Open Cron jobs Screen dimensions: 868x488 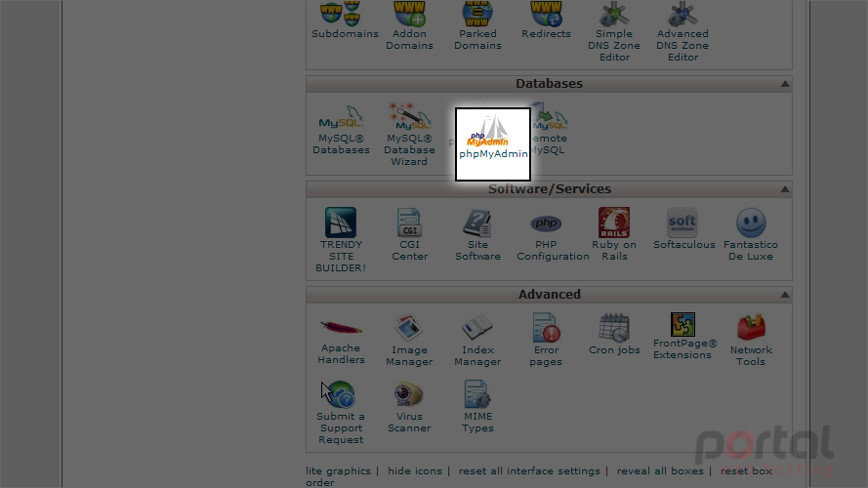pos(614,334)
